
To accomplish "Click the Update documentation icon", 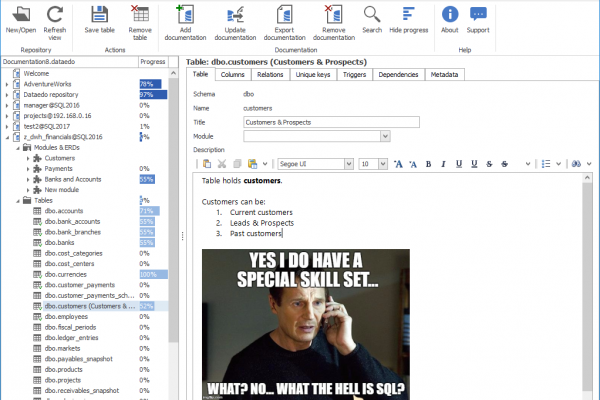I will (237, 15).
